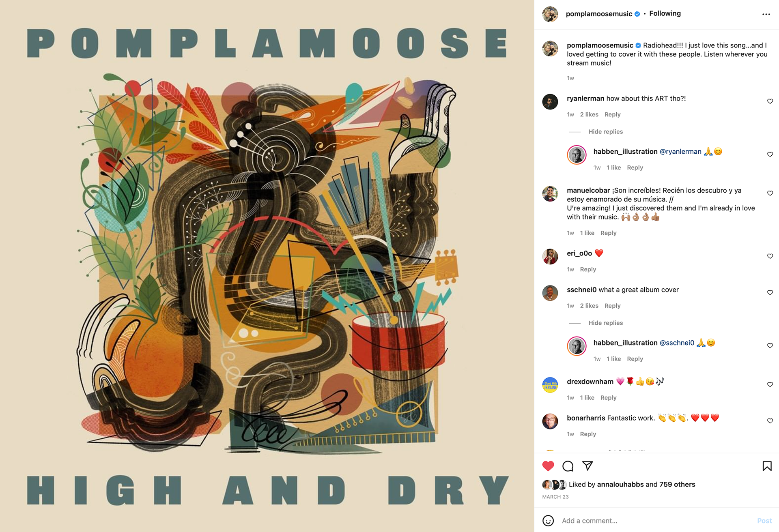Share post via paper plane icon
Screen dimensions: 779x532
point(587,466)
